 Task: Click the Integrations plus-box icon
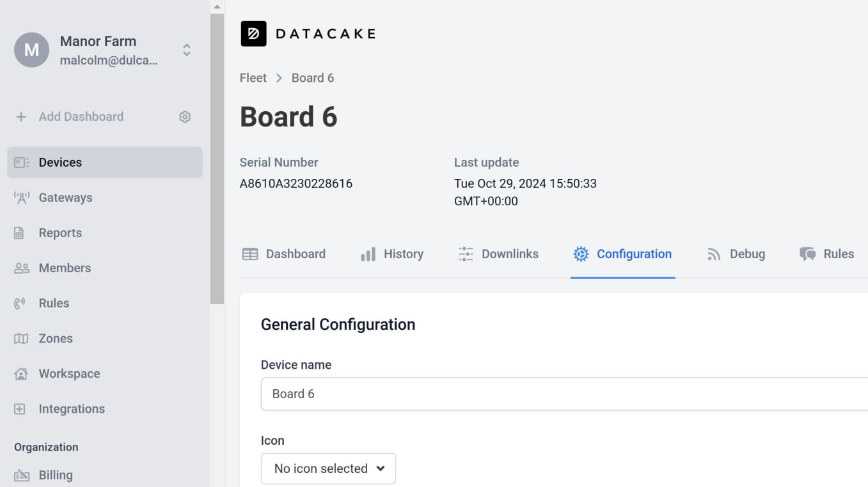click(x=20, y=409)
